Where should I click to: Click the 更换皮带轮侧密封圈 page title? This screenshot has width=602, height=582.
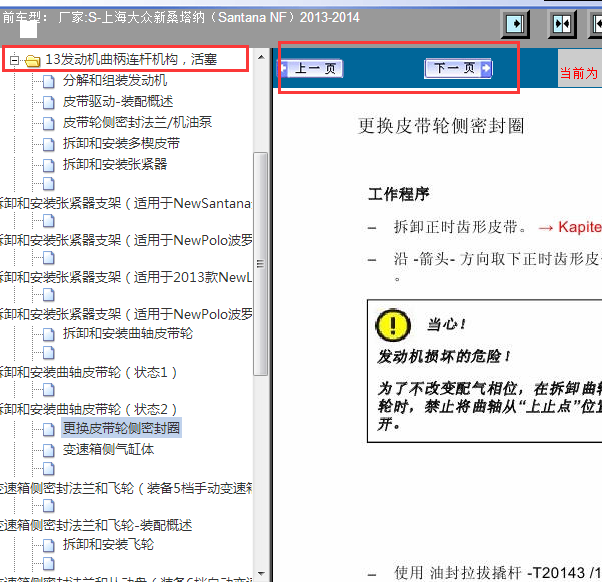441,126
